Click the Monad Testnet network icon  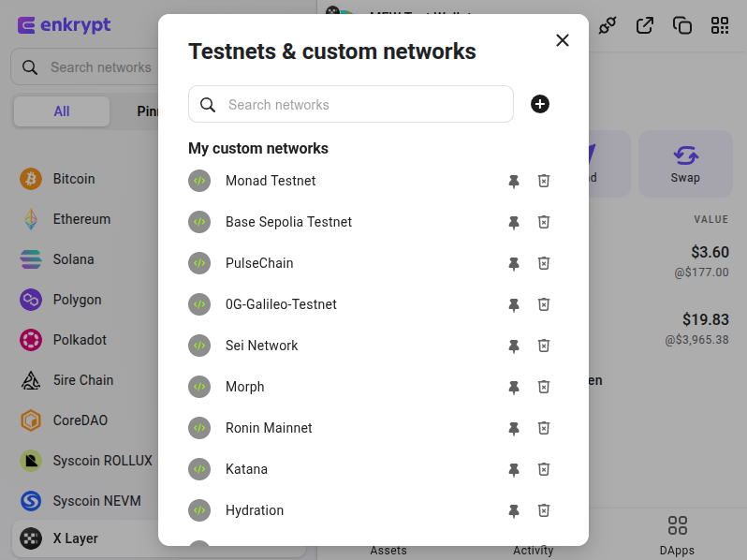coord(199,181)
